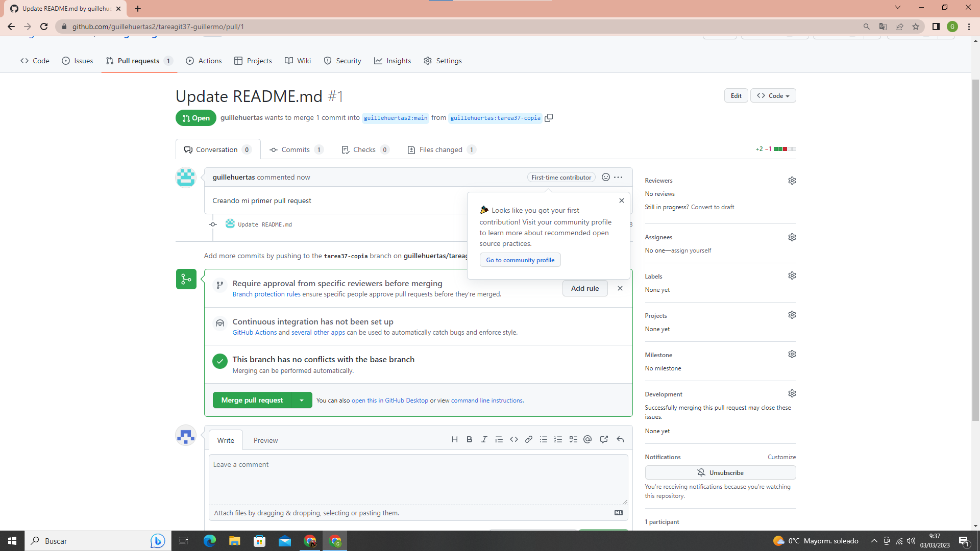Open the Branch protection rules link
This screenshot has height=551, width=980.
click(266, 294)
